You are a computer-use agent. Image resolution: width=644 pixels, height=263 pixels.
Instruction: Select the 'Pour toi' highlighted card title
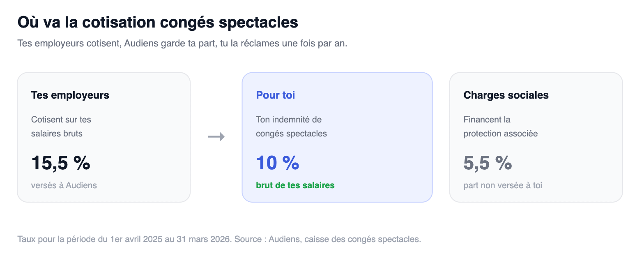point(276,95)
